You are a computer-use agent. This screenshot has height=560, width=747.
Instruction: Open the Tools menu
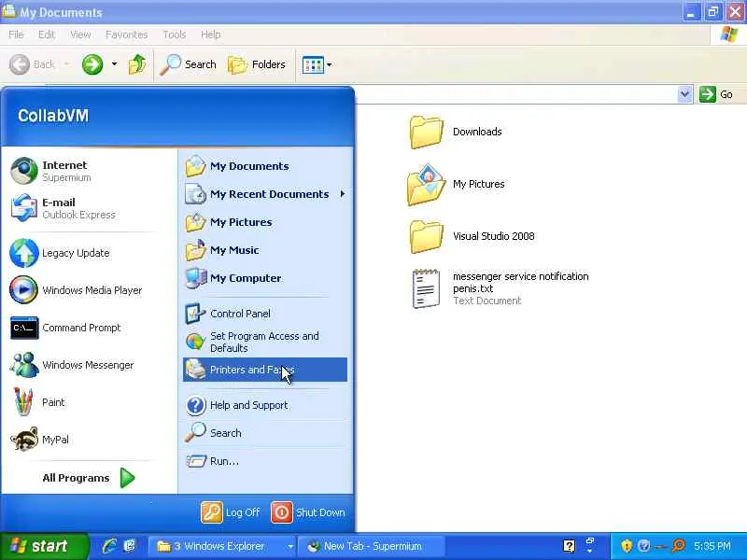(175, 35)
